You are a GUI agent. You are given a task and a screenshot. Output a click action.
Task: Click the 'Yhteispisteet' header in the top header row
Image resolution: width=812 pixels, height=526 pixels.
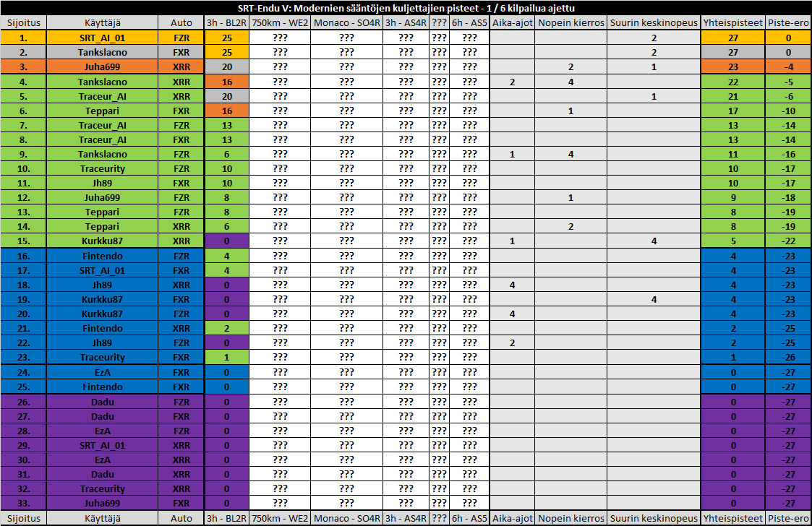(732, 22)
